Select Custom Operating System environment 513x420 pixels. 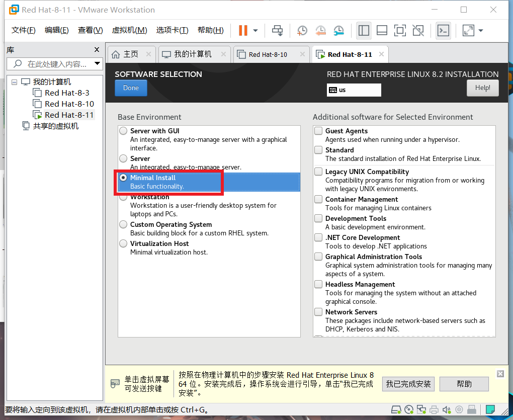click(x=123, y=224)
